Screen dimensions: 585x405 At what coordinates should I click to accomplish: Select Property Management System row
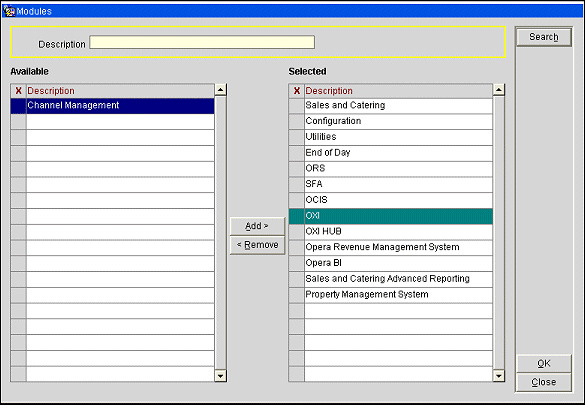click(x=398, y=295)
